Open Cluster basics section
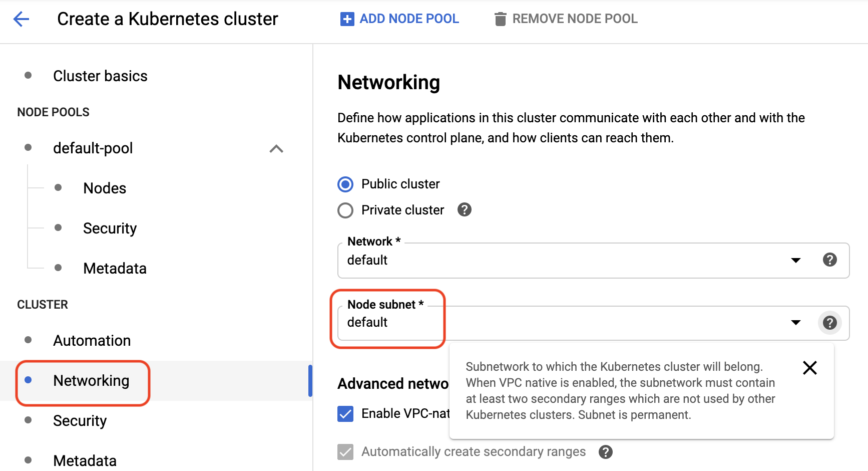 tap(100, 76)
